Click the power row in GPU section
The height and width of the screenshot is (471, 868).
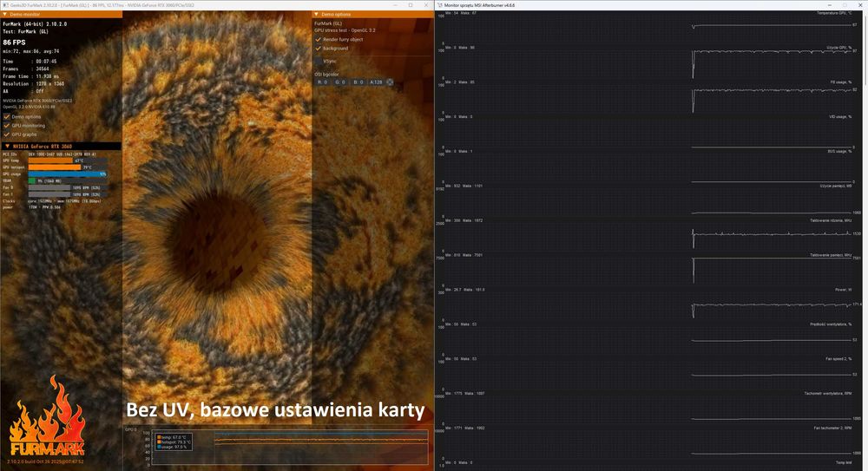[32, 207]
